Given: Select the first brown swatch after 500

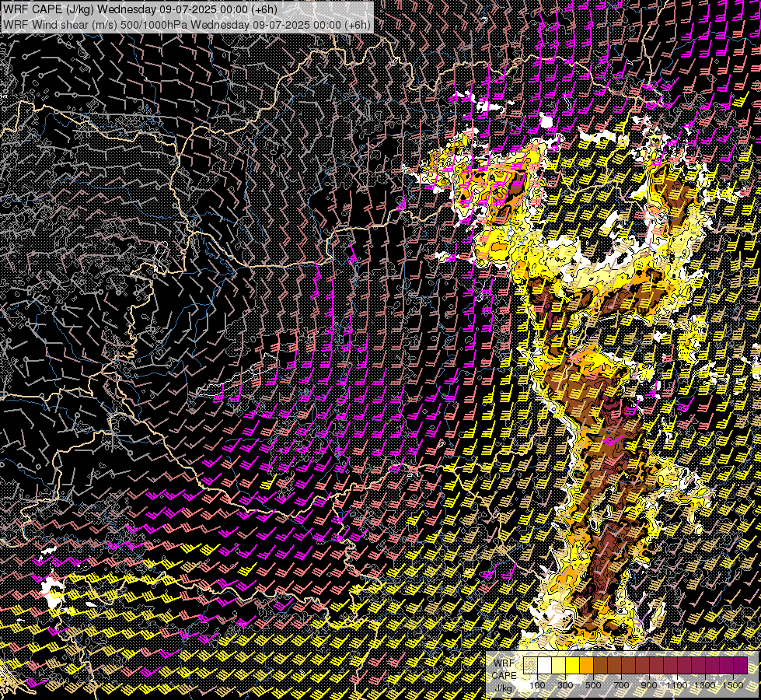Looking at the screenshot, I should (600, 666).
